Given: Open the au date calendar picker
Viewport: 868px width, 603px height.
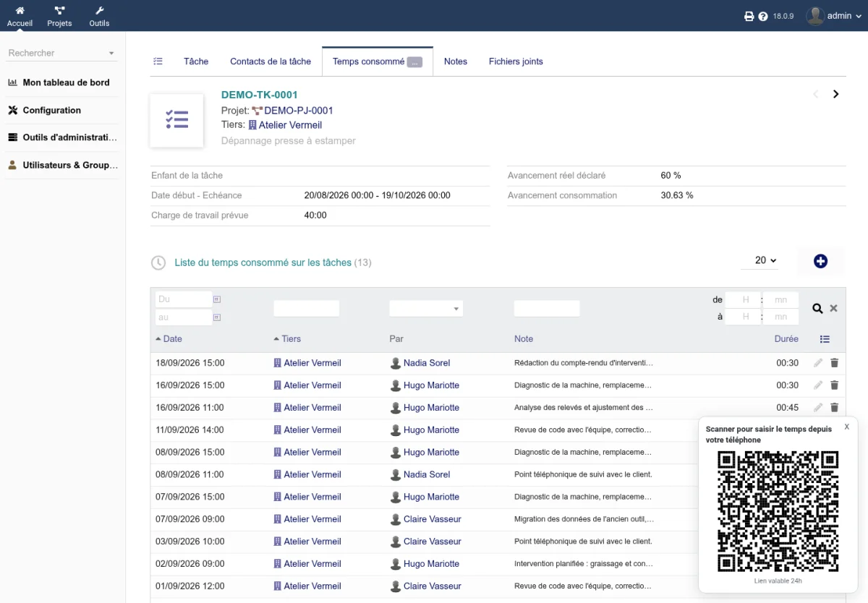Looking at the screenshot, I should coord(217,317).
